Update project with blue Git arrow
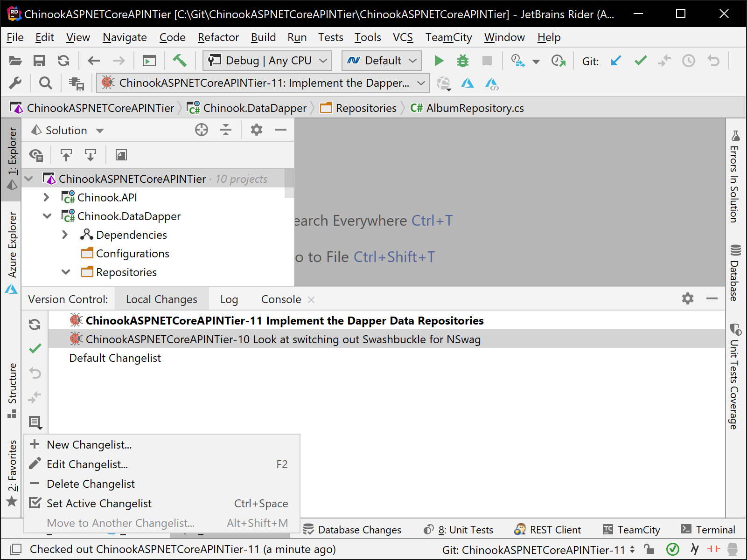747x560 pixels. [x=616, y=61]
